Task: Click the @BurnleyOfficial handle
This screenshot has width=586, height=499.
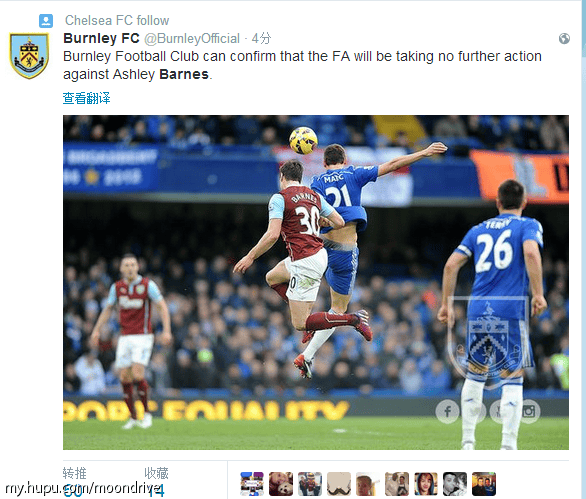Action: coord(192,38)
